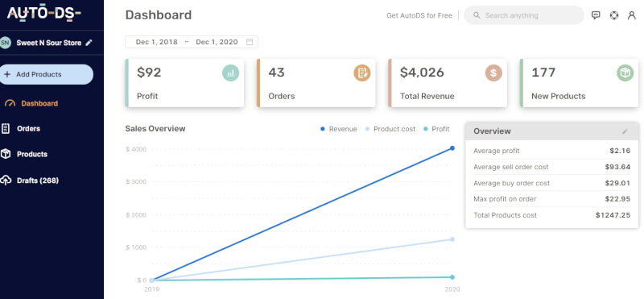644x299 pixels.
Task: Open the user account icon
Action: click(x=632, y=15)
